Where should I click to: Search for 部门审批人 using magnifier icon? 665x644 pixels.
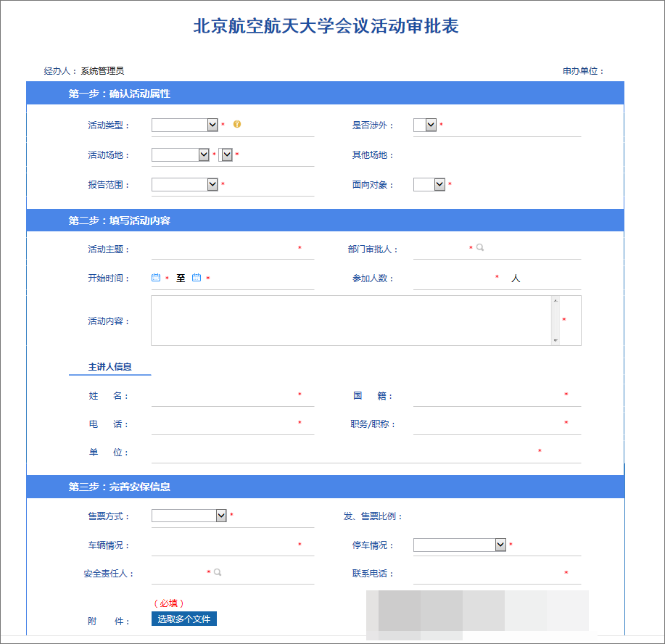tap(480, 247)
